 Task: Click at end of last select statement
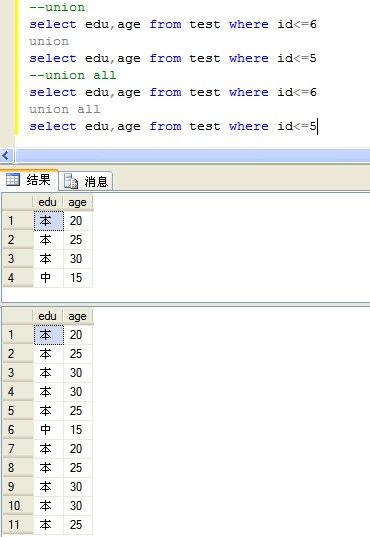pyautogui.click(x=317, y=126)
